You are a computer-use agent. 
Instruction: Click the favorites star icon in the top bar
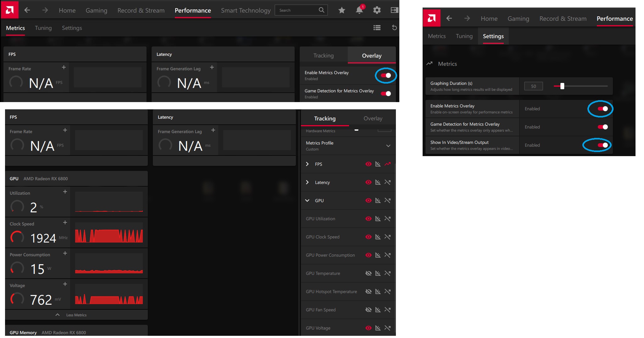pyautogui.click(x=342, y=10)
